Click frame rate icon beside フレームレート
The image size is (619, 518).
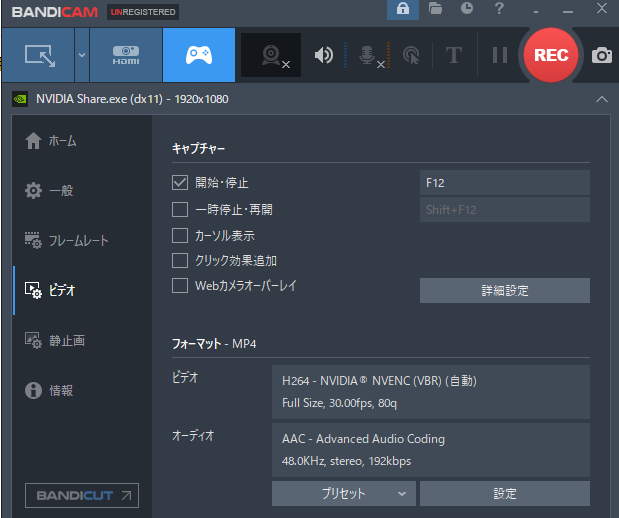click(x=33, y=240)
